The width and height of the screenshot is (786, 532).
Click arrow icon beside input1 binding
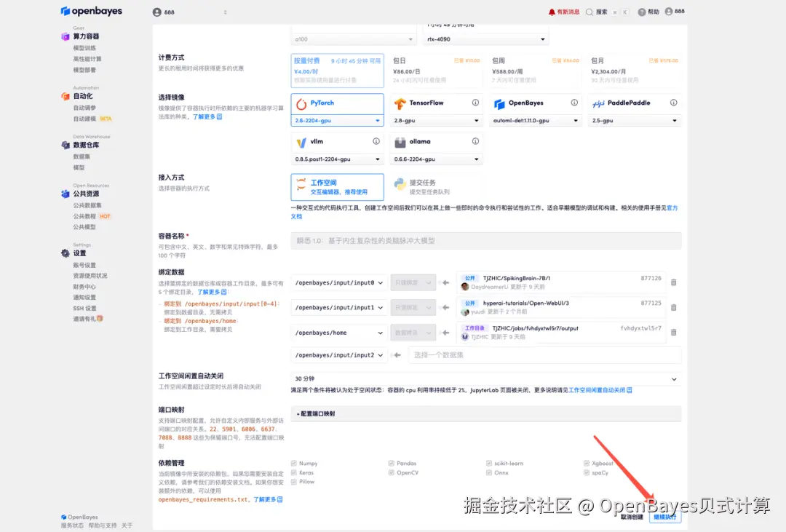click(x=445, y=307)
